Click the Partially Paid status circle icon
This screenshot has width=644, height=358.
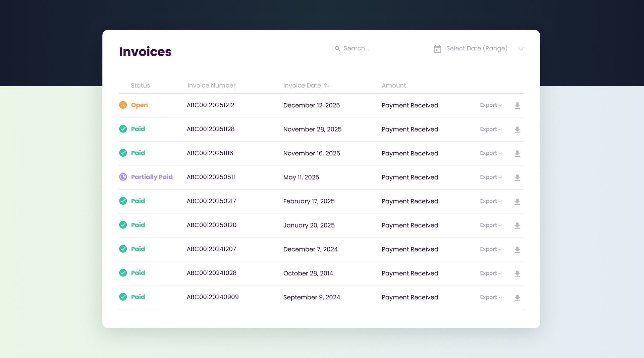[x=123, y=177]
